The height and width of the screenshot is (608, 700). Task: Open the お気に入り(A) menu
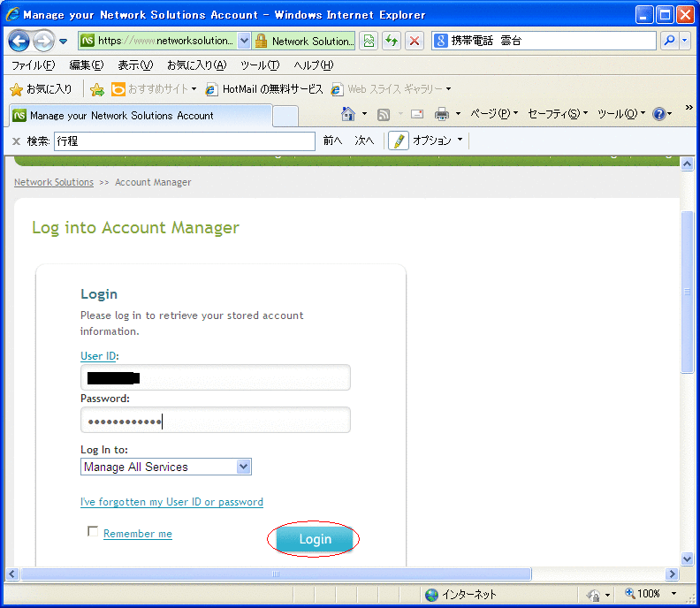click(197, 65)
